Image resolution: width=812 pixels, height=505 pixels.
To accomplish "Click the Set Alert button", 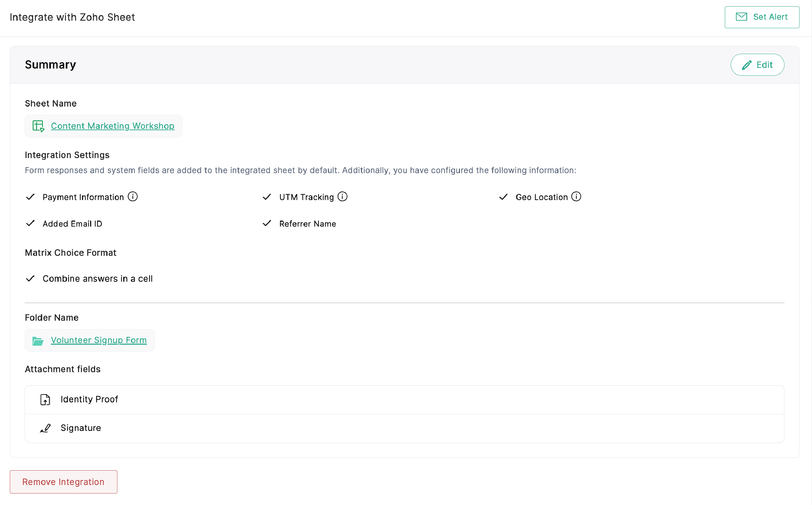I will tap(762, 17).
